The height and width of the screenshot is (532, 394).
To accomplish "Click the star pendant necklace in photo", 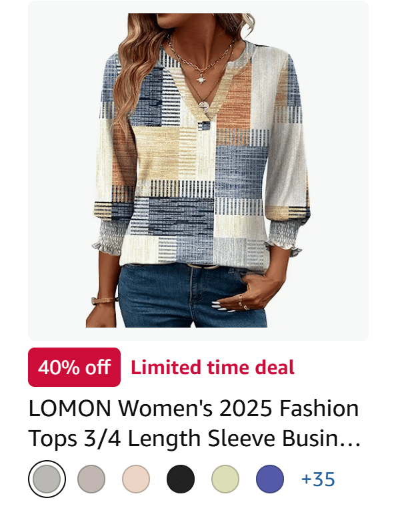I will coord(201,79).
